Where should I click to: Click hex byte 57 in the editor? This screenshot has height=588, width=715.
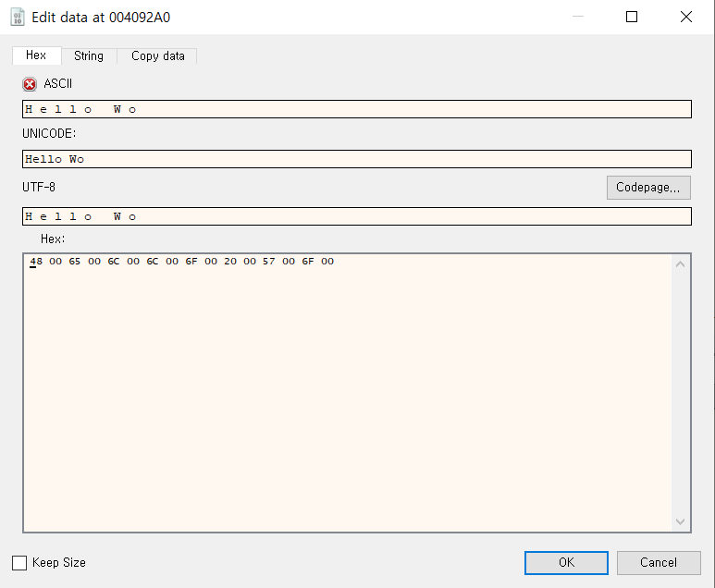pos(269,262)
